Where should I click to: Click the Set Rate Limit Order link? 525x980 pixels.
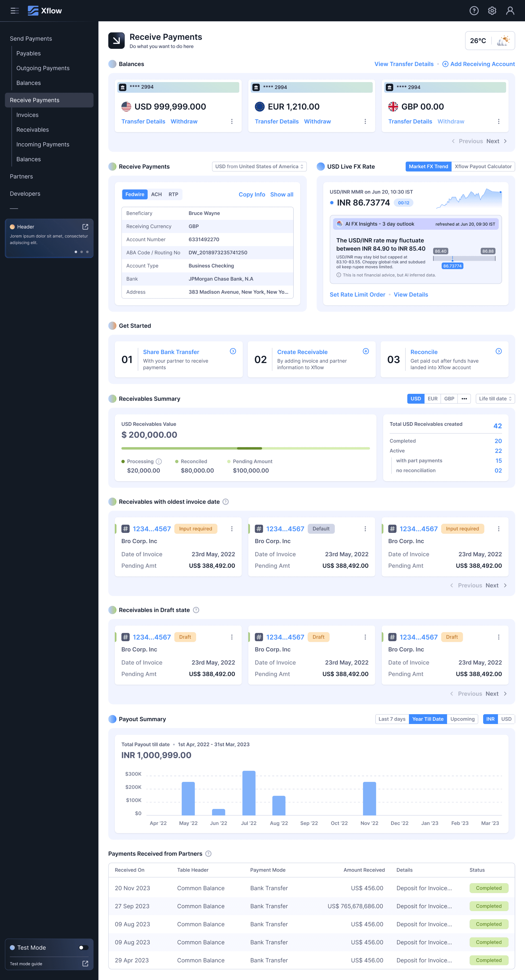click(x=357, y=295)
